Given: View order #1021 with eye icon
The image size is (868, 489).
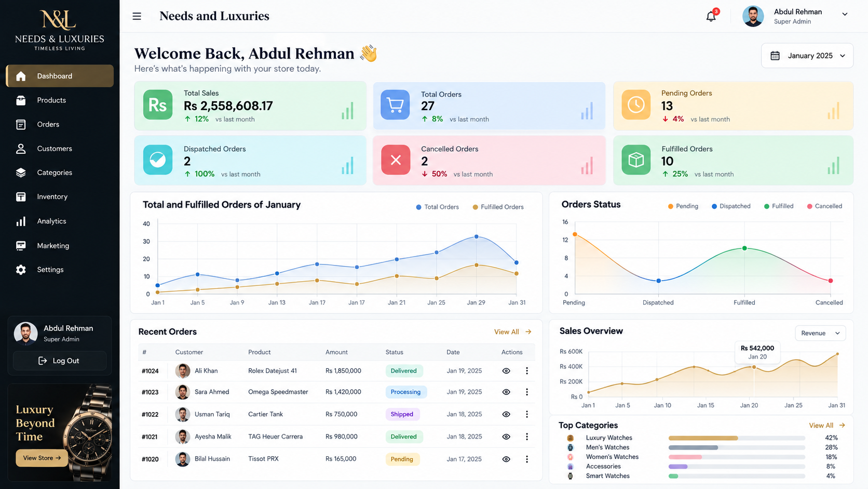Looking at the screenshot, I should [x=506, y=437].
